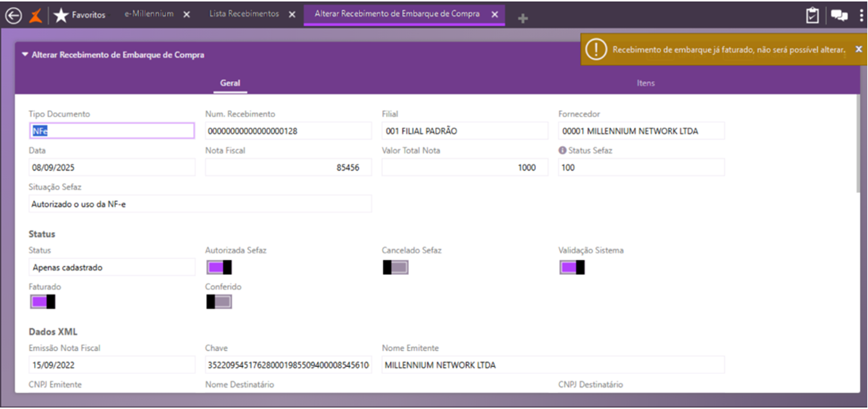Collapse Alterar Recebimento de Embarque panel
868x409 pixels.
25,55
